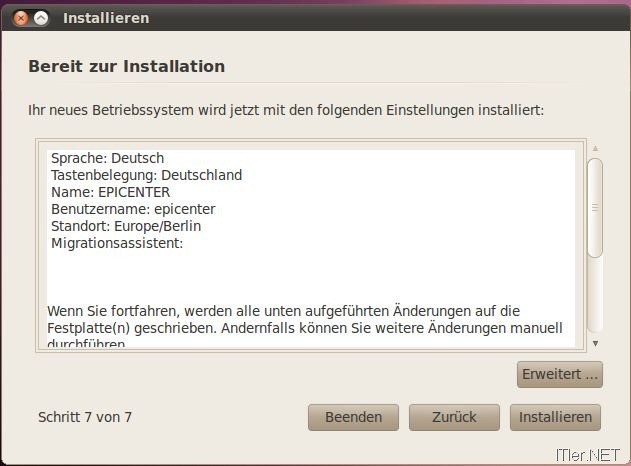Screen dimensions: 631x466
Task: Open the Erweitert advanced options
Action: click(560, 374)
